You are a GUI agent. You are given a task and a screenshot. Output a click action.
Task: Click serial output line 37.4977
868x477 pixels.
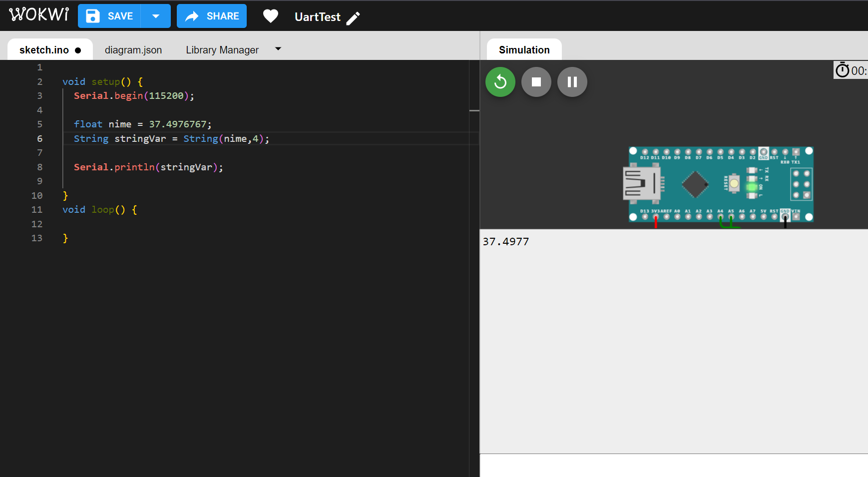[506, 242]
